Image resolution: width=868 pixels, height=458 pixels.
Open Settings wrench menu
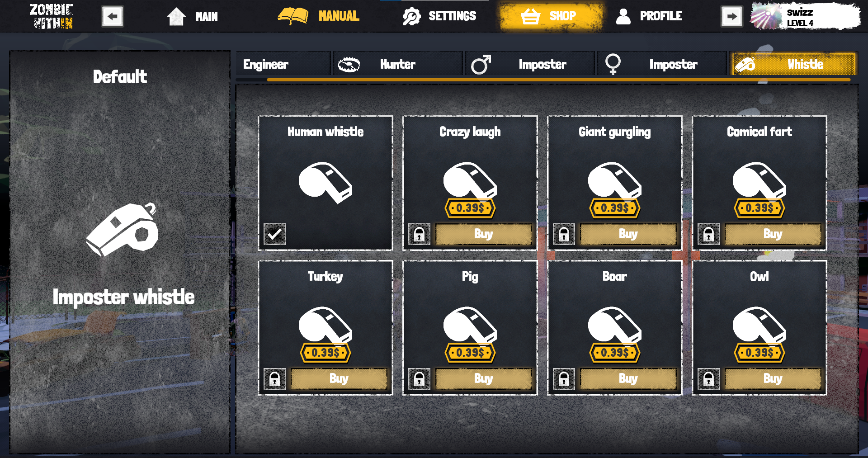(x=439, y=16)
